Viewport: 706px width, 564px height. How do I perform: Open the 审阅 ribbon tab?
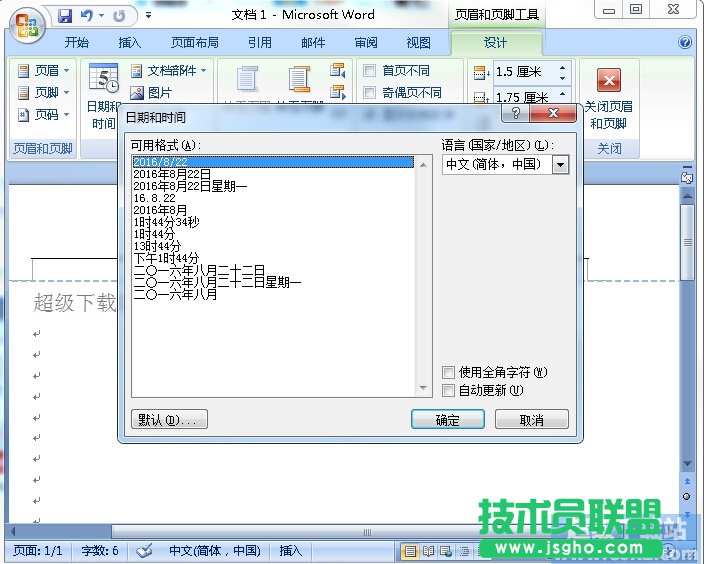[x=366, y=43]
